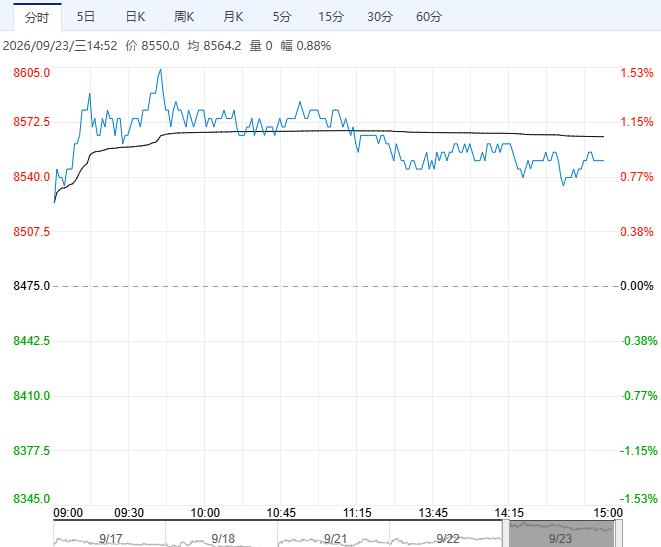This screenshot has width=661, height=547.
Task: Click the 13:45 time axis label
Action: pyautogui.click(x=433, y=513)
